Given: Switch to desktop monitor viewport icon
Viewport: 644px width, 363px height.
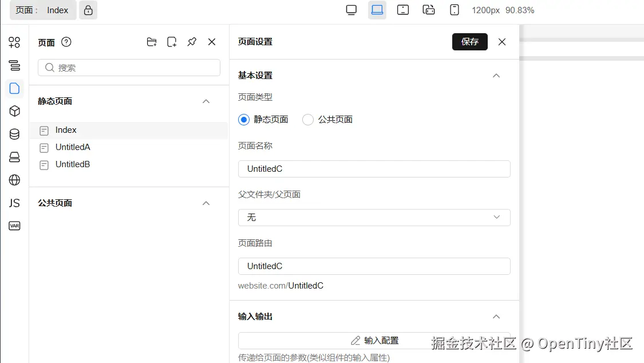Looking at the screenshot, I should click(351, 10).
